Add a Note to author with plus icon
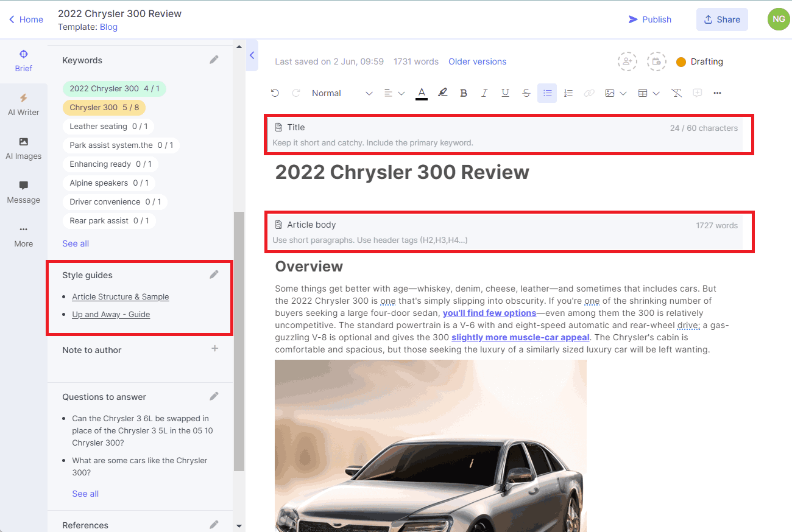Image resolution: width=792 pixels, height=532 pixels. click(x=214, y=349)
